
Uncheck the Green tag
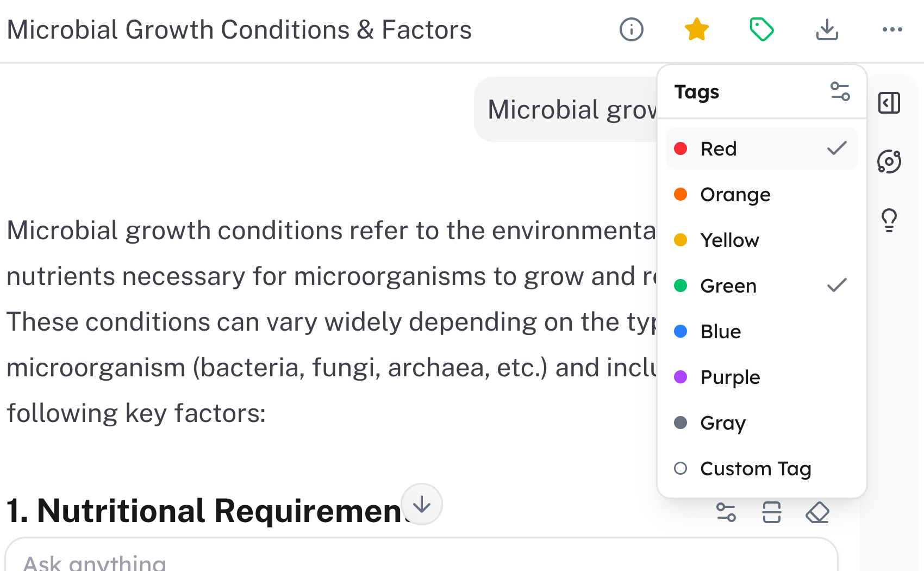click(x=761, y=285)
